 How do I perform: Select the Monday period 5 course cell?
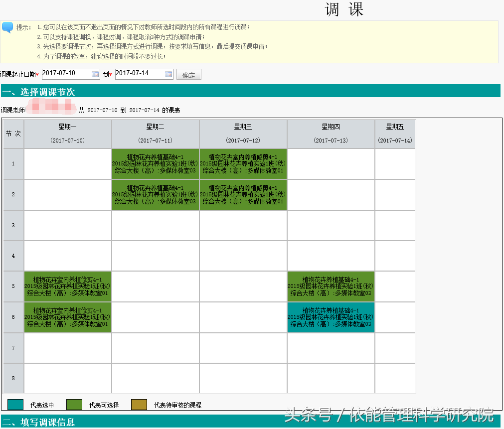[67, 286]
